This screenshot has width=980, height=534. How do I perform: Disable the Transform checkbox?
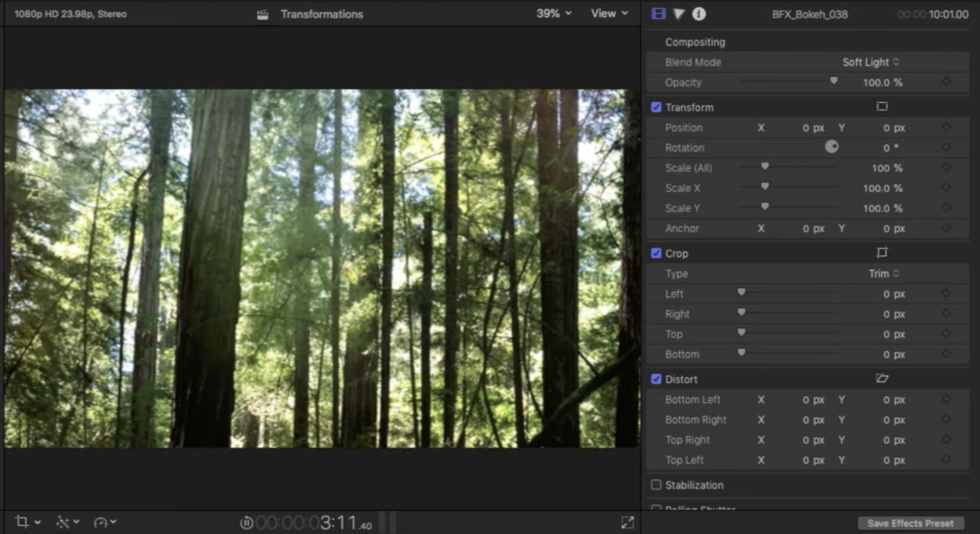click(656, 107)
